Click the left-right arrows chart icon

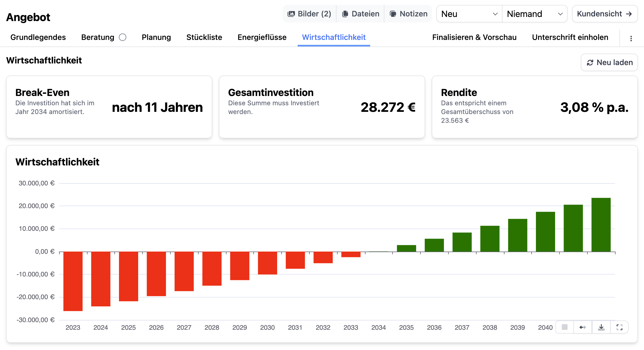click(x=583, y=327)
